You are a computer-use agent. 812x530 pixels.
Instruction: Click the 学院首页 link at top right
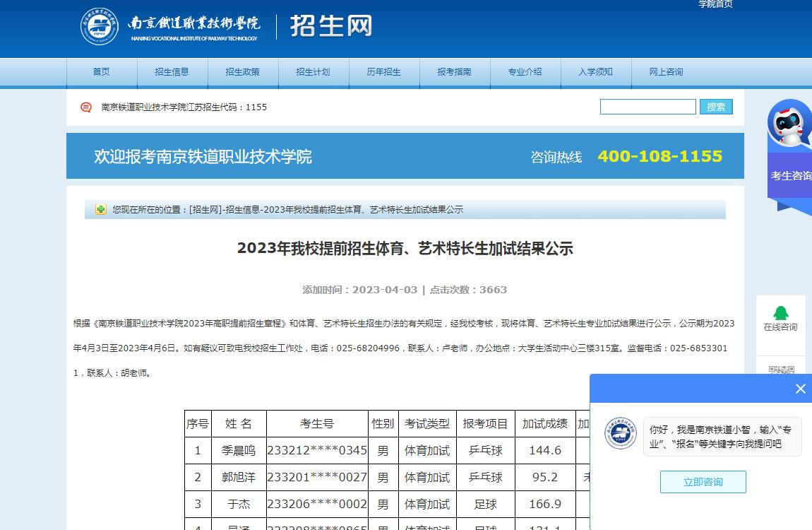click(x=716, y=4)
